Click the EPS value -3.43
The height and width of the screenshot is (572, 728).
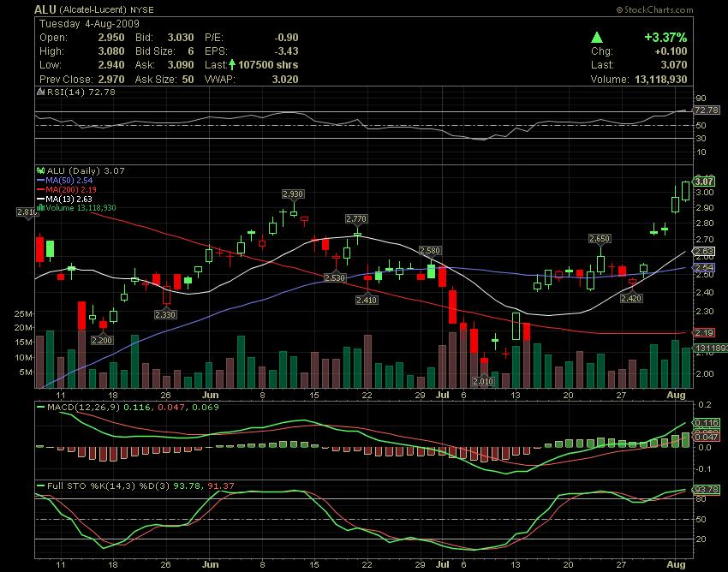(x=286, y=51)
